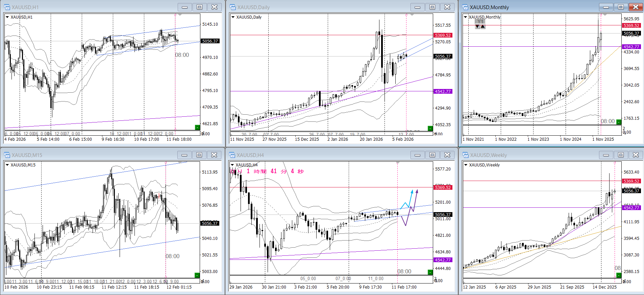Select the green square in H1 chart corner
644x295 pixels.
(x=197, y=127)
